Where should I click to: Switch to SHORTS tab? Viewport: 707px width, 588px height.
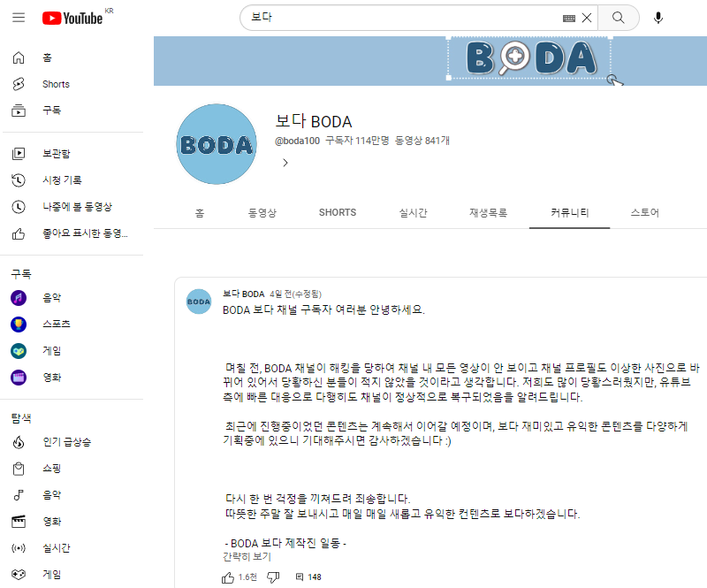pos(338,213)
